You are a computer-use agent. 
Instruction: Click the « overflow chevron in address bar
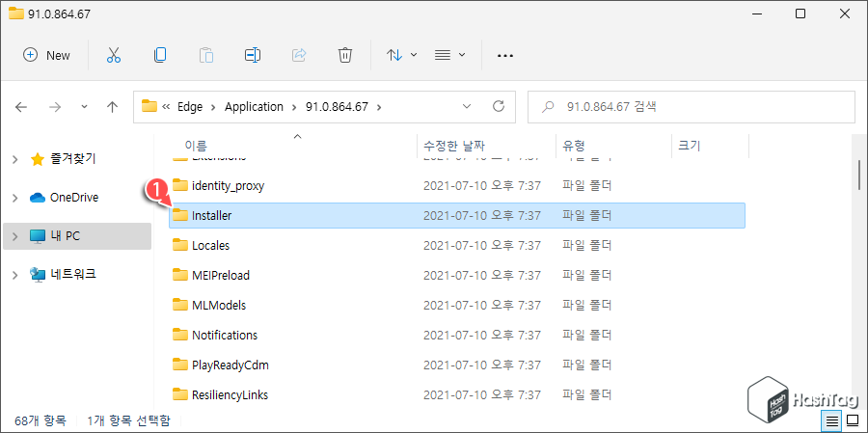[x=166, y=107]
